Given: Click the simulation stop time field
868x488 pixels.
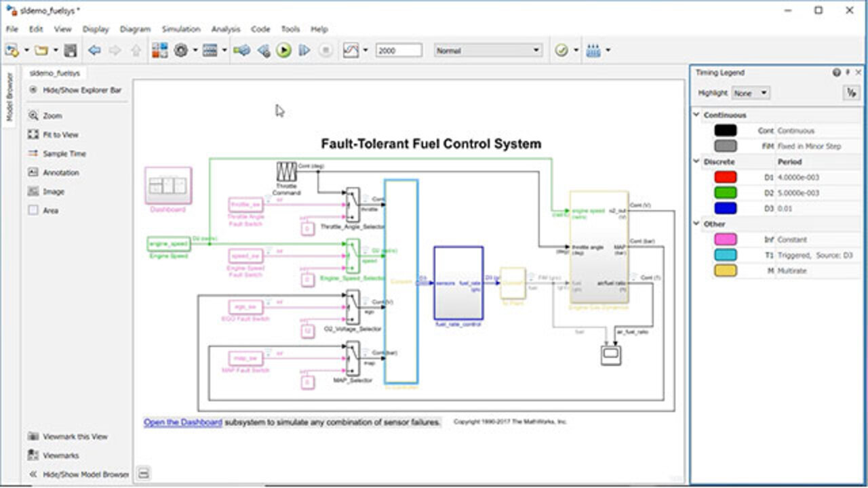Looking at the screenshot, I should pos(399,50).
